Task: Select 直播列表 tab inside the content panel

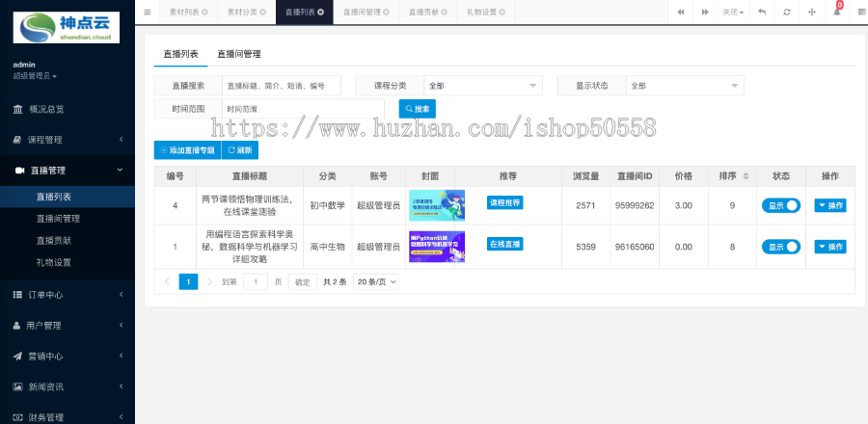Action: tap(180, 54)
